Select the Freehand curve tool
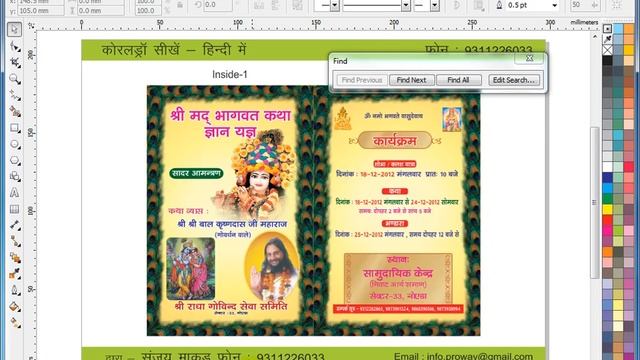The image size is (640, 360). point(15,95)
